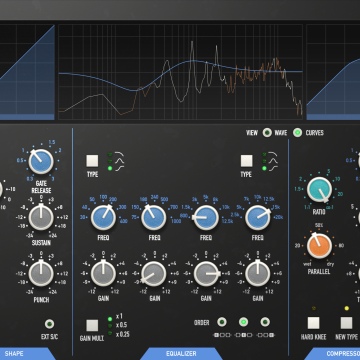Select the ORDER radio for EQ placed last
The image size is (360, 360).
click(x=265, y=322)
